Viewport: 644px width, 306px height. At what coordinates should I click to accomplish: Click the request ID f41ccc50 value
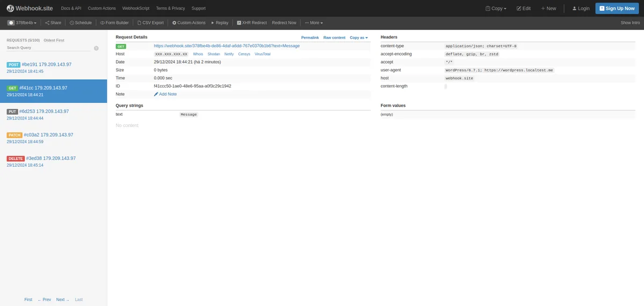pyautogui.click(x=193, y=86)
